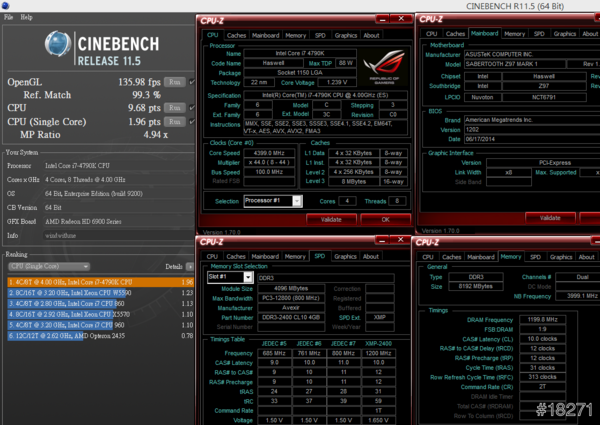Click the Cinebench globe logo
600x425 pixels.
pos(58,44)
